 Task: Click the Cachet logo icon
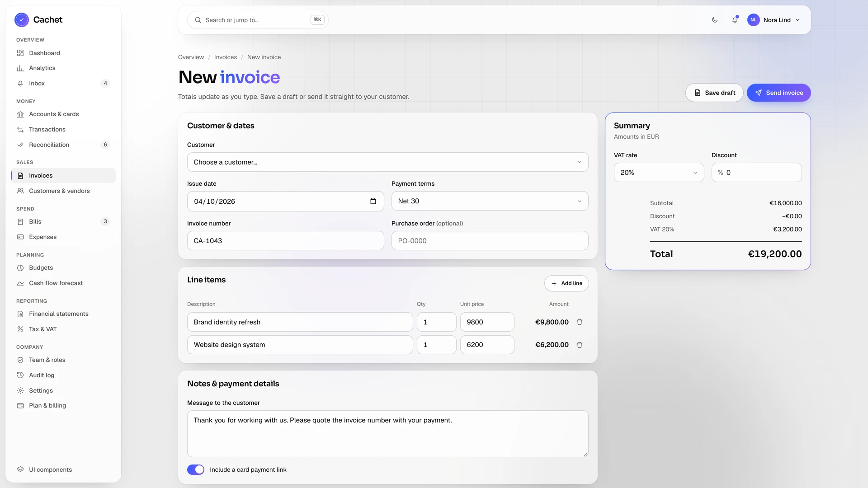[x=22, y=20]
